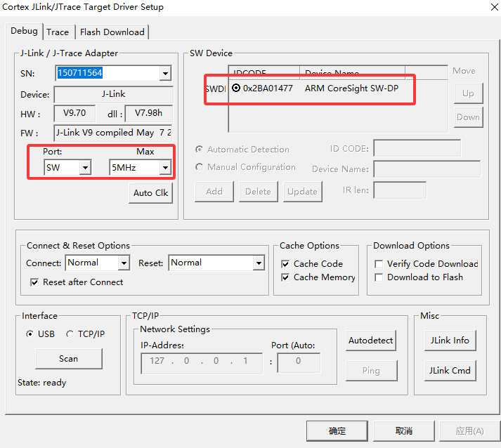Click the Update device button
Screen dimensions: 501x448
coord(302,192)
